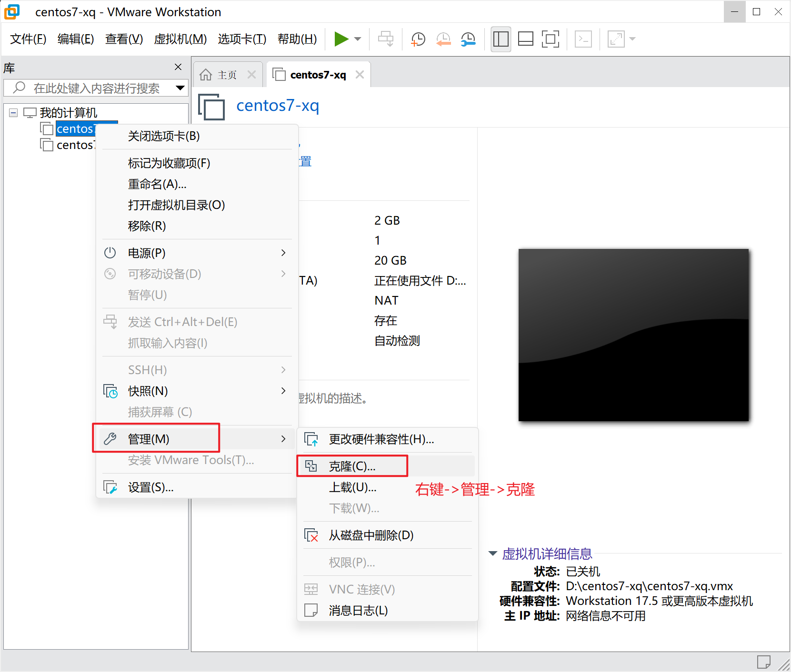Choose 移除(R) menu entry
The height and width of the screenshot is (672, 791).
[x=197, y=226]
